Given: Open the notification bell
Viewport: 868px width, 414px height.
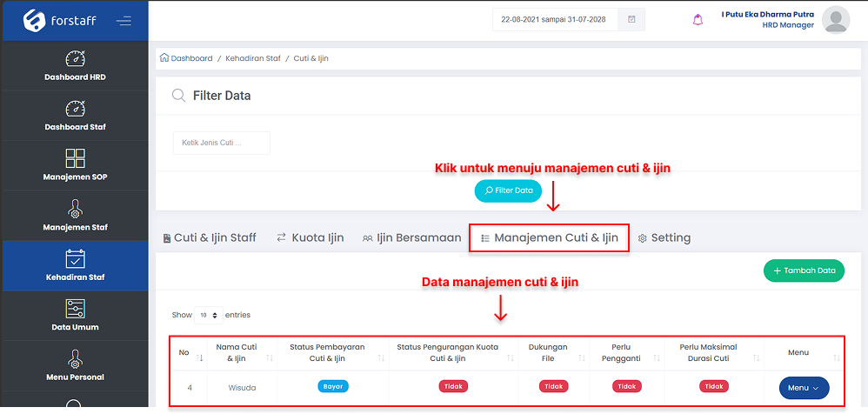Looking at the screenshot, I should click(x=698, y=20).
